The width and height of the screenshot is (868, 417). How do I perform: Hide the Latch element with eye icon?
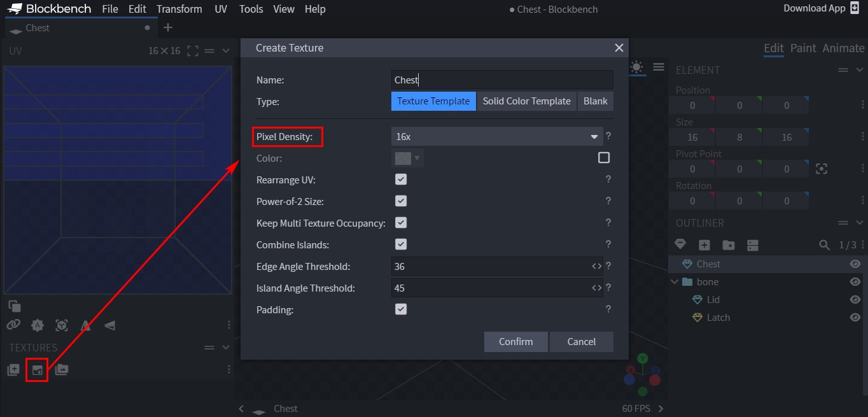tap(855, 318)
